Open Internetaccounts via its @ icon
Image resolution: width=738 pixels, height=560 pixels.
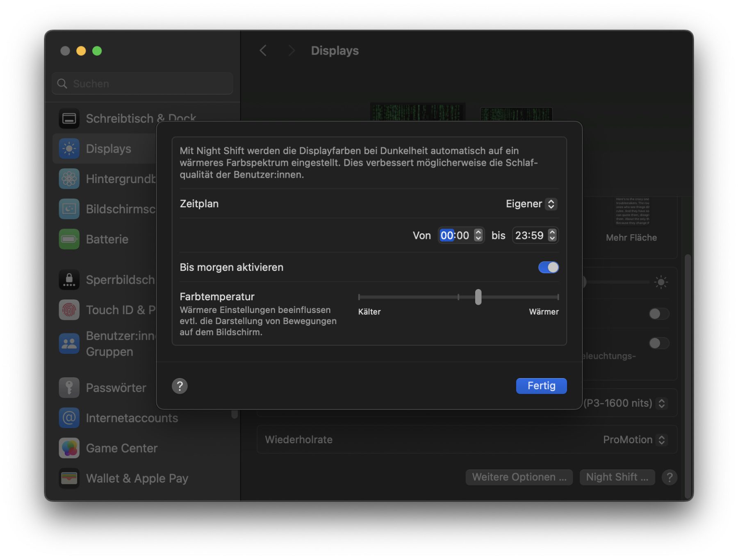pyautogui.click(x=69, y=418)
